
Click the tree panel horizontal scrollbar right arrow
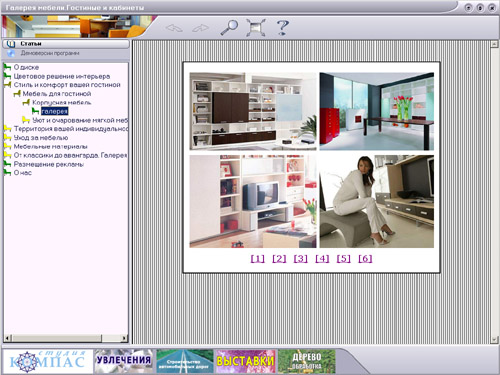click(124, 338)
